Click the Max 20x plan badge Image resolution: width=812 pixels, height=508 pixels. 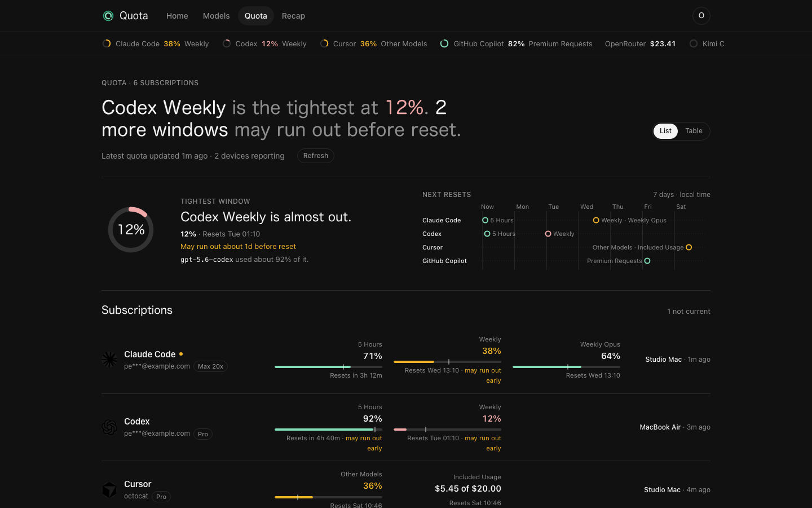(210, 366)
